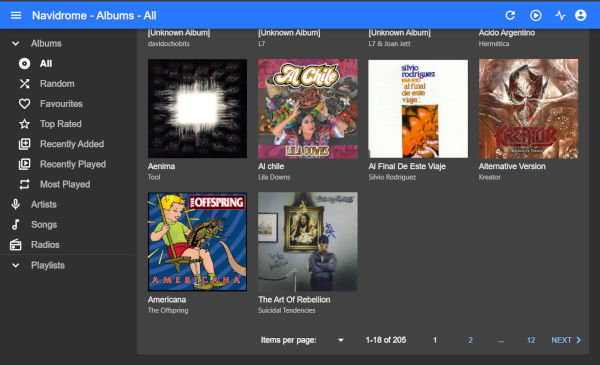
Task: Click the Tool artist link
Action: point(154,177)
